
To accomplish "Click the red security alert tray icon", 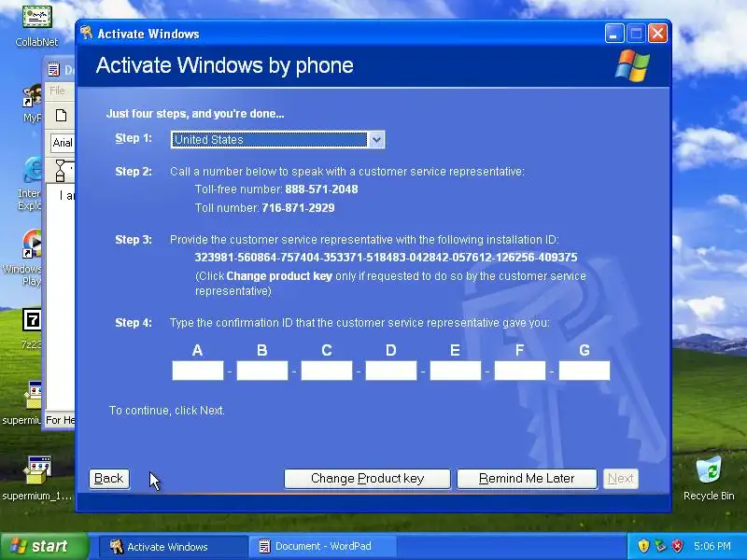I will click(x=677, y=546).
